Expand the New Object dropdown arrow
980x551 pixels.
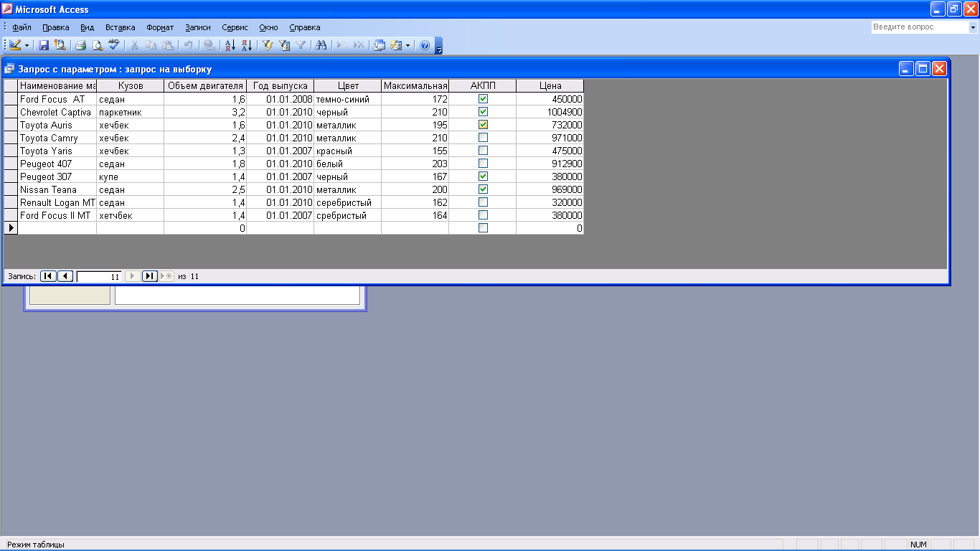click(407, 45)
